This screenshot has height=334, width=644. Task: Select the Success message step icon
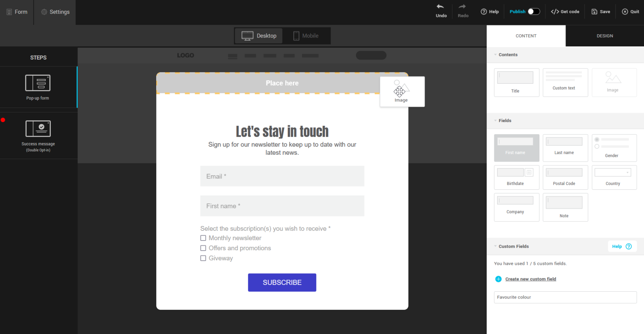38,129
